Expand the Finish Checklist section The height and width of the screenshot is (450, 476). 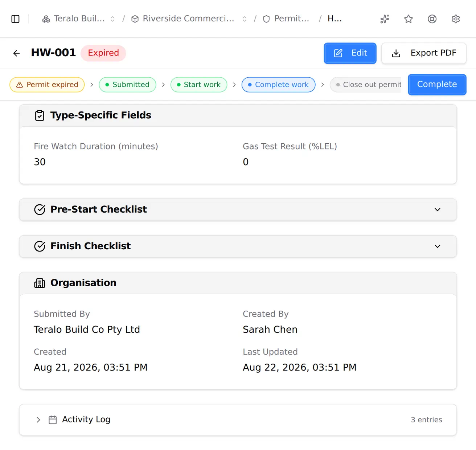tap(438, 246)
